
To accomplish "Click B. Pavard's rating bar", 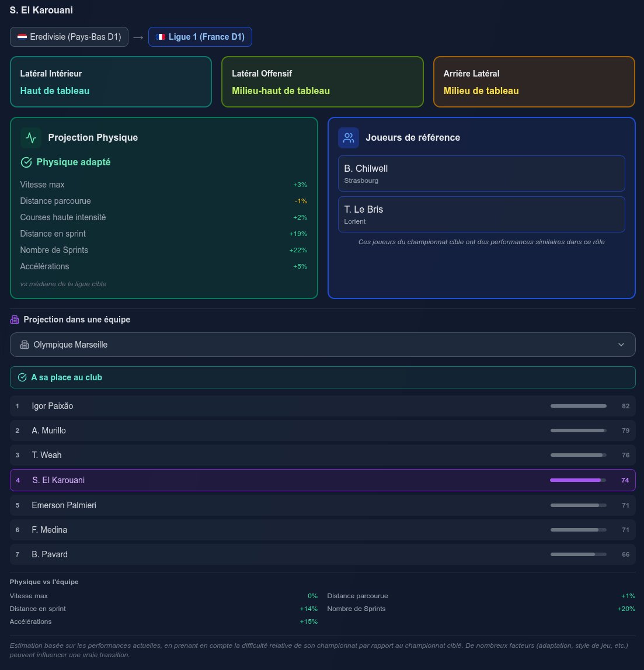I will (x=578, y=554).
